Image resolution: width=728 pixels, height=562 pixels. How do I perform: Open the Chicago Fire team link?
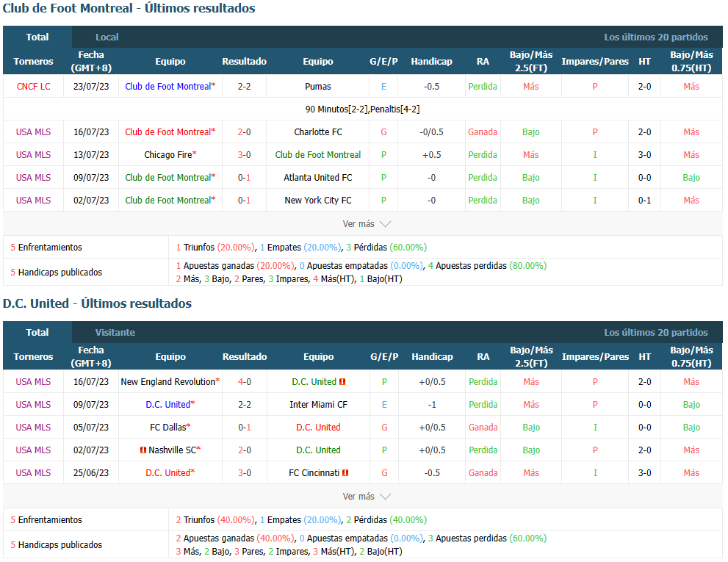(x=170, y=155)
